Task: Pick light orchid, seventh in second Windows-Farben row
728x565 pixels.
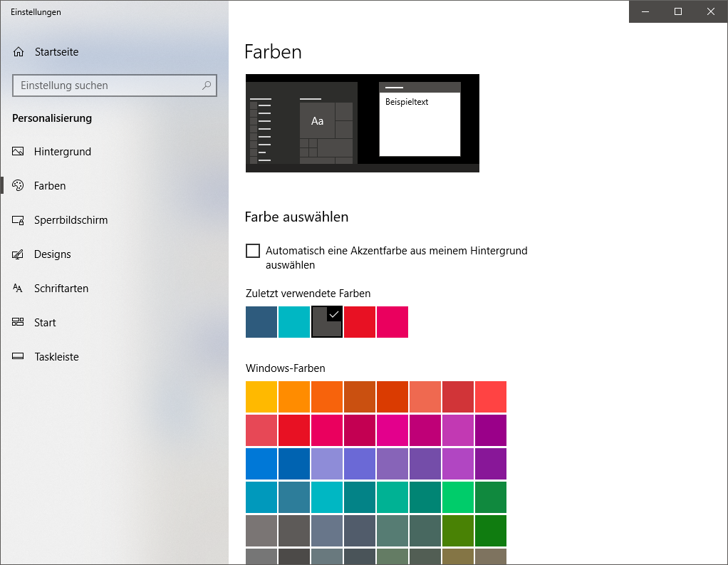Action: 458,430
